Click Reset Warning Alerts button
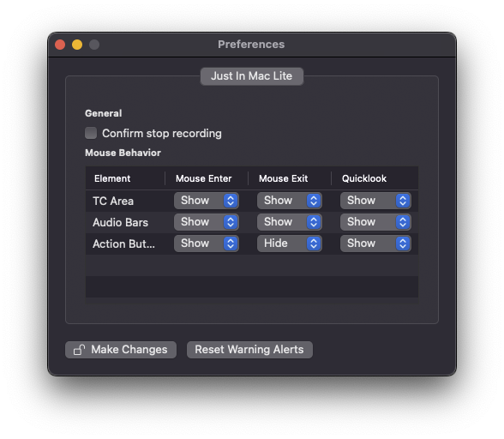This screenshot has width=504, height=439. (x=249, y=350)
